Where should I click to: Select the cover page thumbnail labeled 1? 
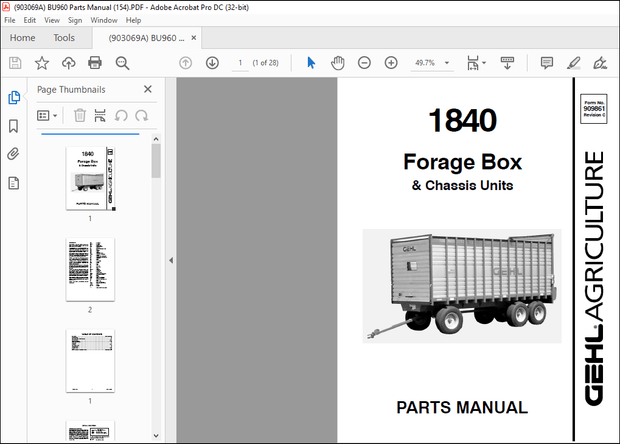pos(90,178)
